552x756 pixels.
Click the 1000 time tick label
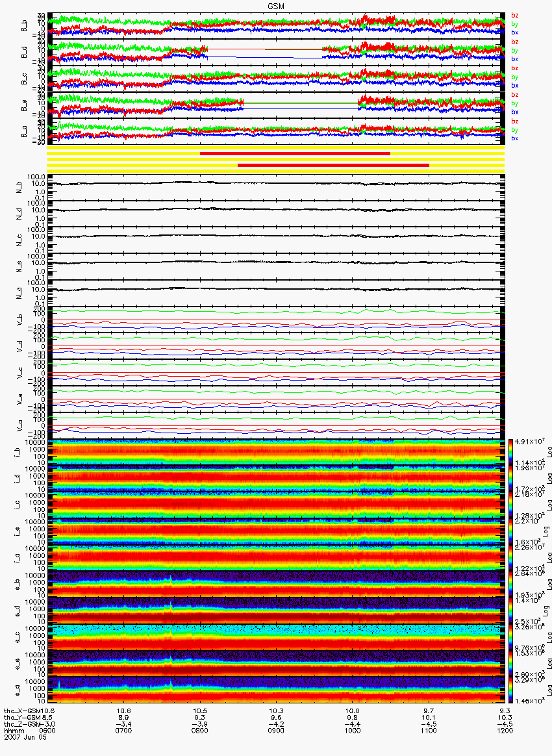point(353,731)
